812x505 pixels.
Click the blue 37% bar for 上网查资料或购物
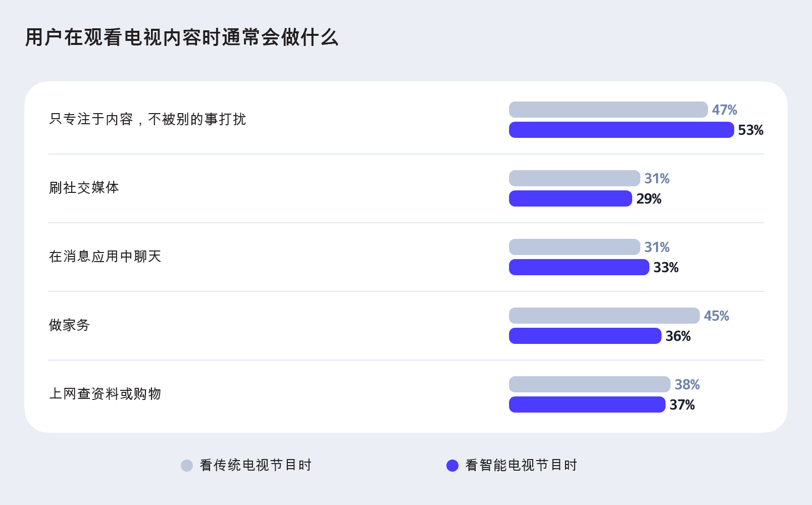(x=587, y=405)
